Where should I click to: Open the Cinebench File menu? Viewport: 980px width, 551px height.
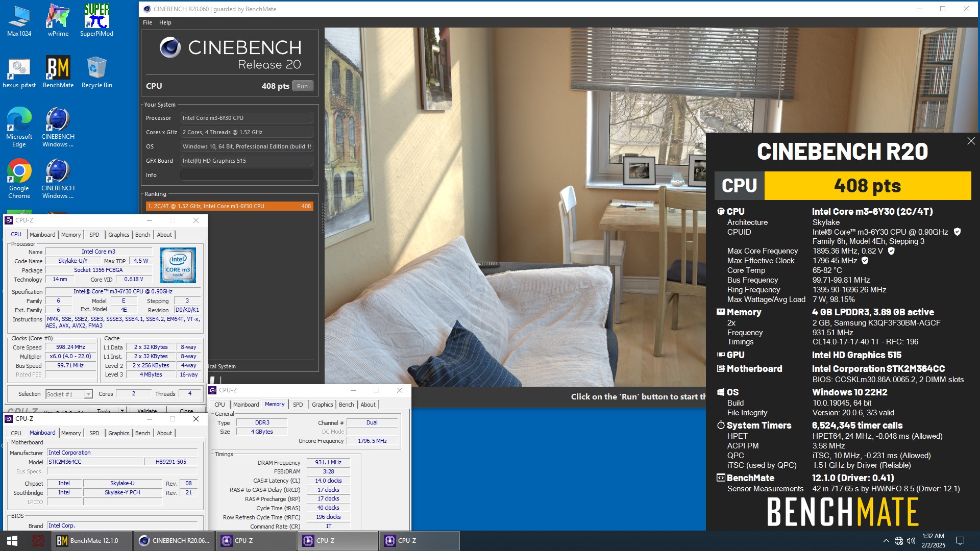point(148,22)
